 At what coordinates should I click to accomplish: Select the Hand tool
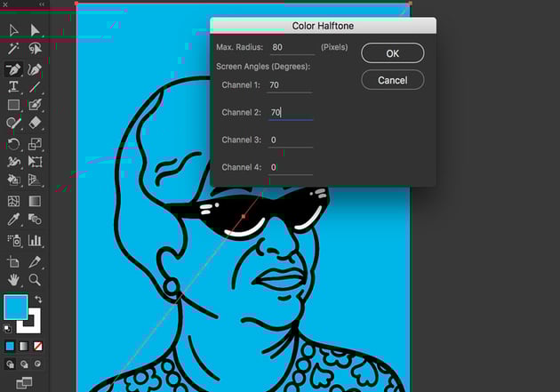point(13,280)
